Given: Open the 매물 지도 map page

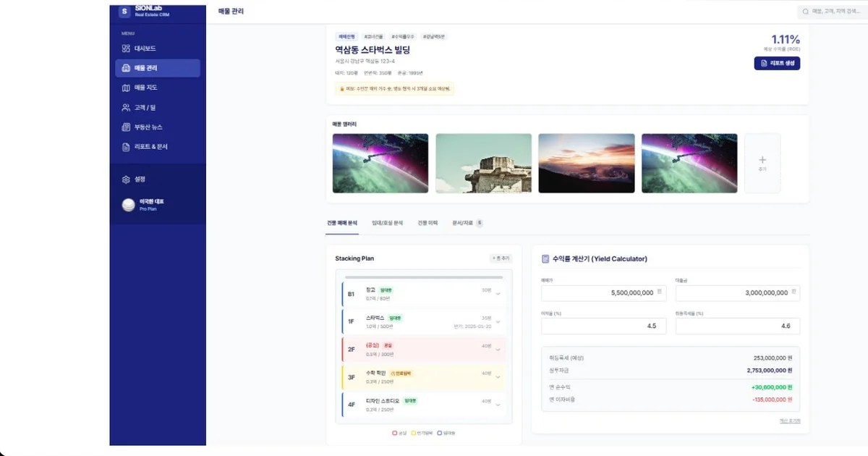Looking at the screenshot, I should click(158, 88).
